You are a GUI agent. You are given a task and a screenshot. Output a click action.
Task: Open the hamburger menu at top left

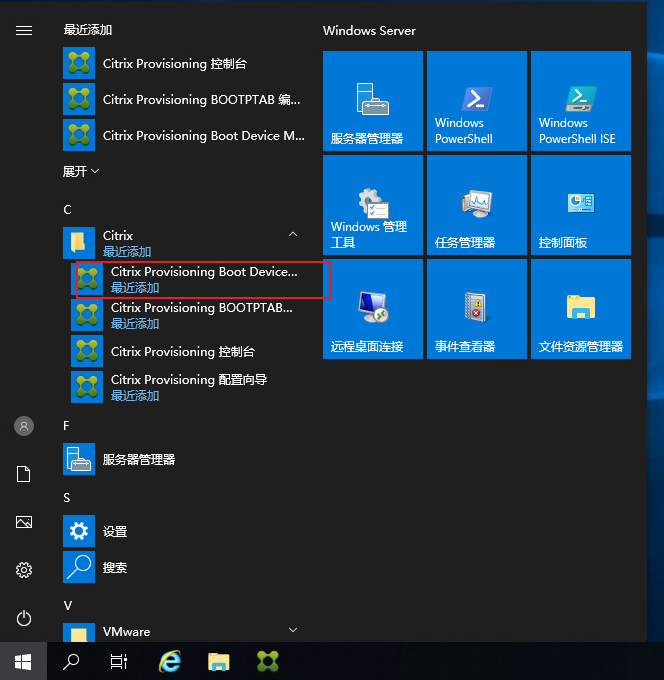tap(24, 31)
